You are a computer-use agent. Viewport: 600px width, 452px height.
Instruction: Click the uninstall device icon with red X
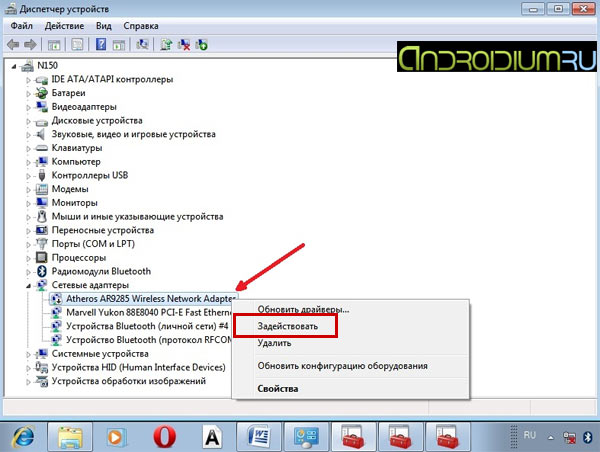184,44
